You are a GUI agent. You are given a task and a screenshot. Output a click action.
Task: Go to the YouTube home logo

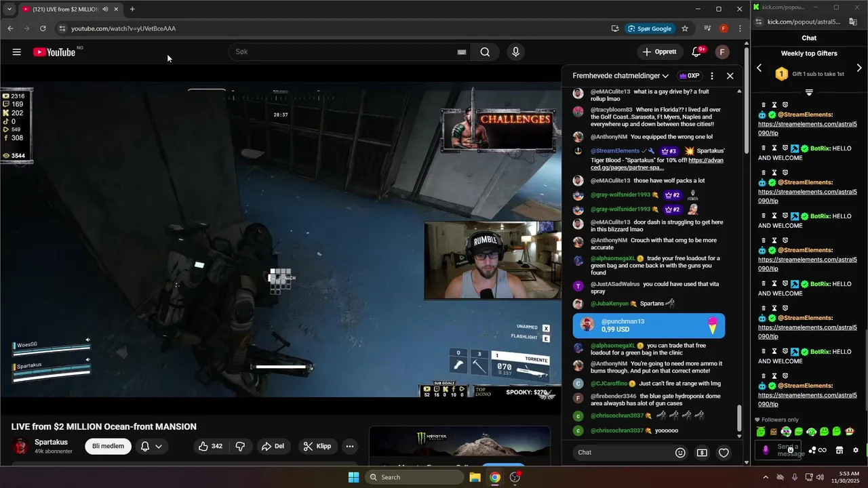coord(54,52)
